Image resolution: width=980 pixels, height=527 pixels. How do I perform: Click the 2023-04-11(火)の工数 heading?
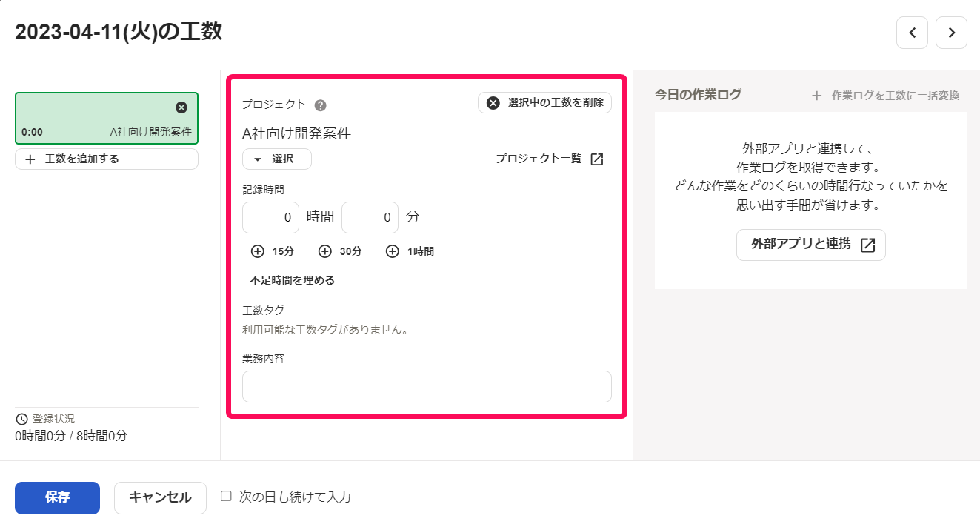[119, 32]
